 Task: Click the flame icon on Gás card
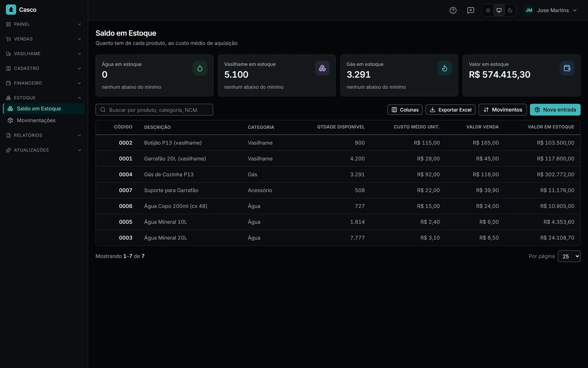coord(444,68)
